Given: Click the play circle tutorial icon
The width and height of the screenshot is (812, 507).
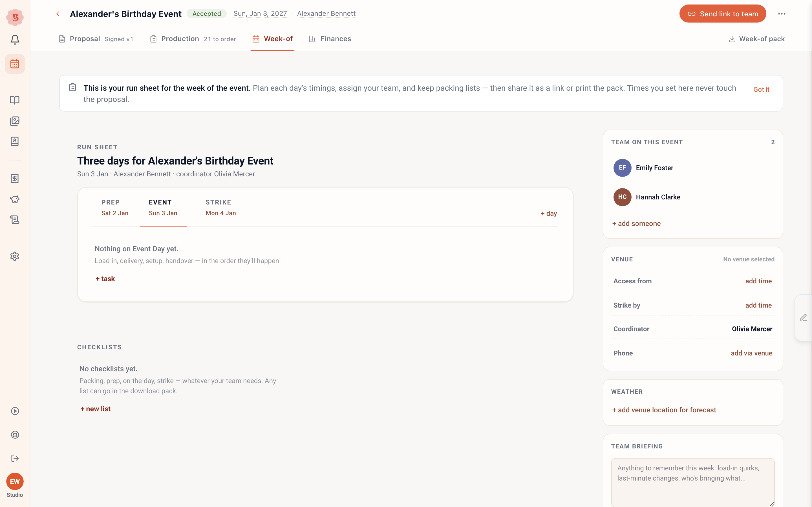Looking at the screenshot, I should click(15, 411).
